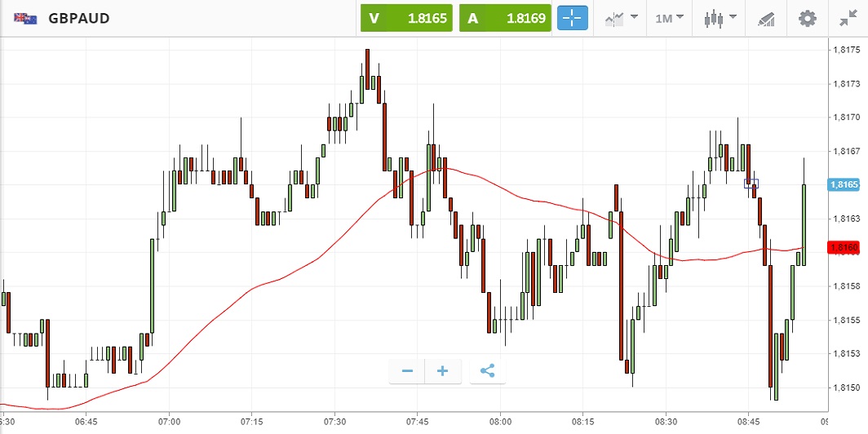The image size is (868, 434).
Task: Click the 1.8175 price axis label
Action: tap(846, 50)
